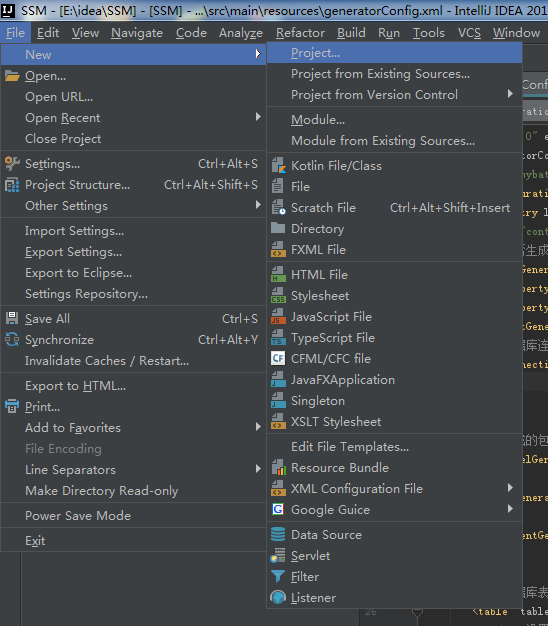The image size is (548, 626).
Task: Open the Run menu
Action: click(x=389, y=33)
